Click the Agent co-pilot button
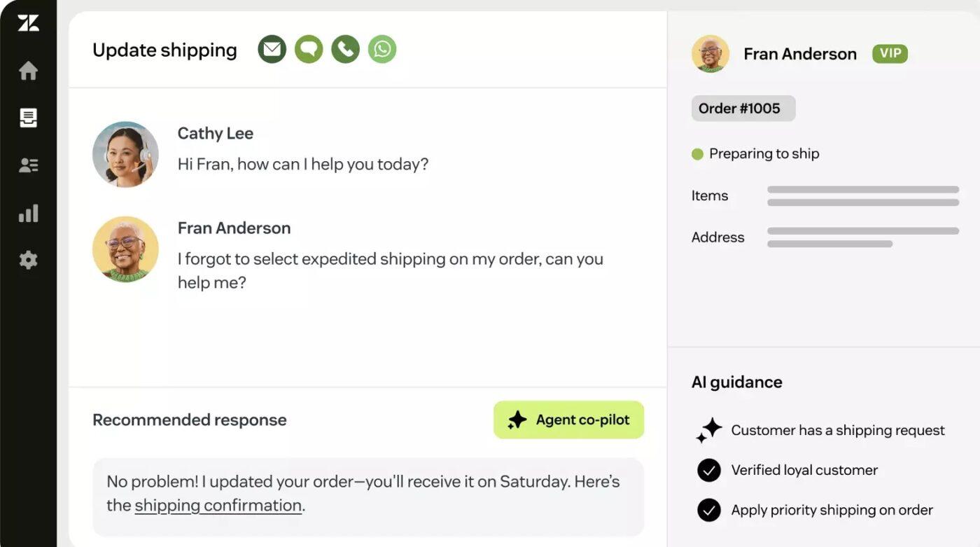The image size is (980, 547). click(x=568, y=420)
